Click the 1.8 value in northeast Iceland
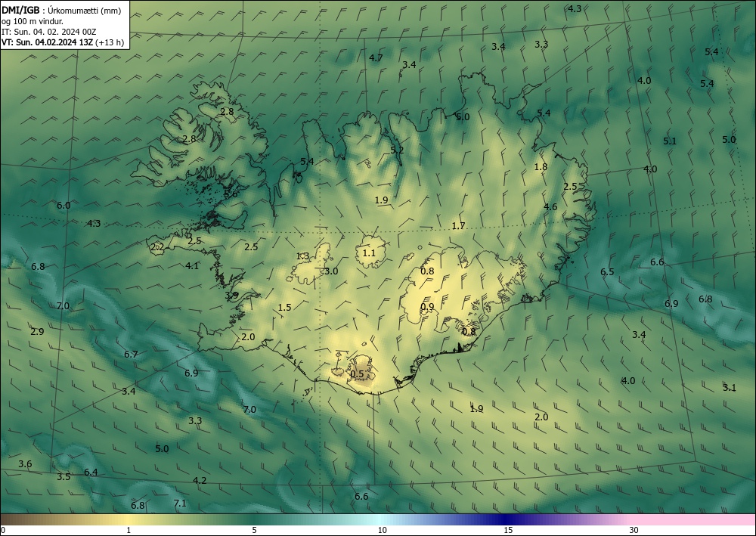756x536 pixels. point(541,167)
